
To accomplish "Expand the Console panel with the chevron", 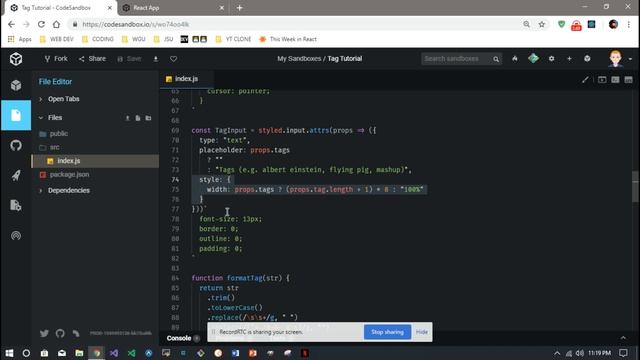I will coord(623,338).
